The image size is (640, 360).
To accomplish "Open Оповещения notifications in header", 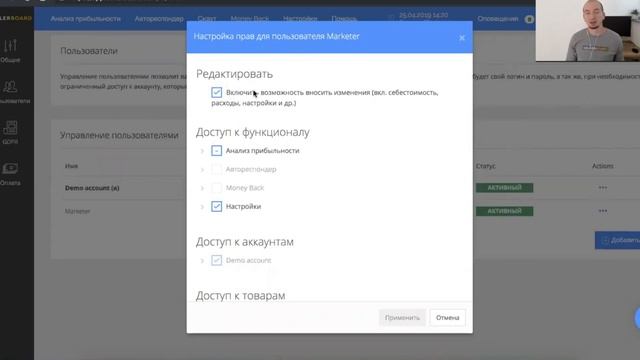I will pos(498,19).
